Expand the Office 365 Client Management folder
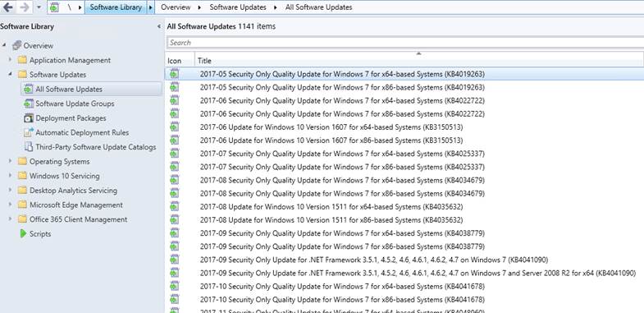Screen dimensions: 644x313 click(11, 219)
